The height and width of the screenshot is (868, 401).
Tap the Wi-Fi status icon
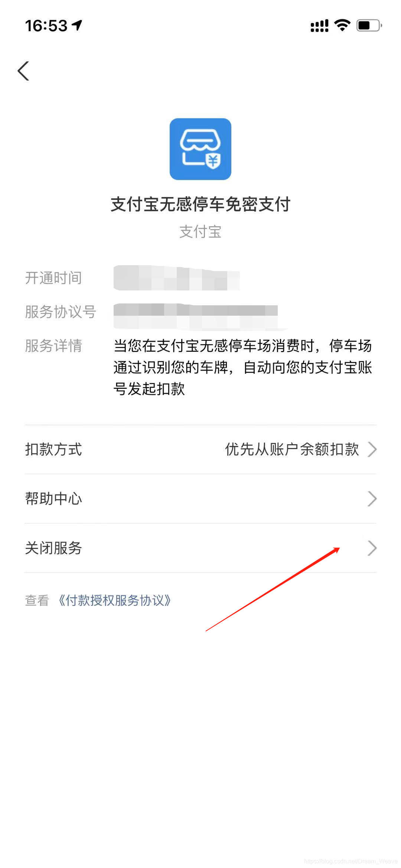(342, 25)
